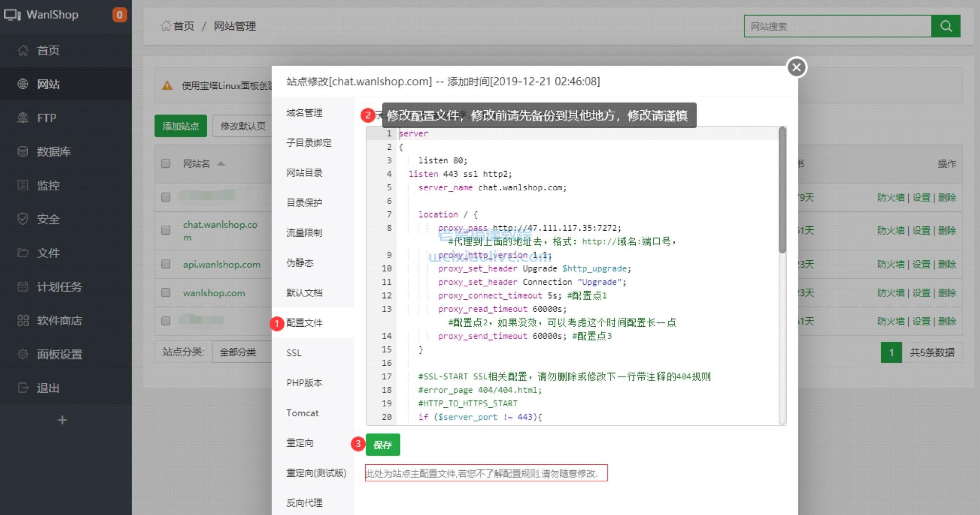The height and width of the screenshot is (515, 980).
Task: Click the search magnifier icon
Action: [x=946, y=26]
